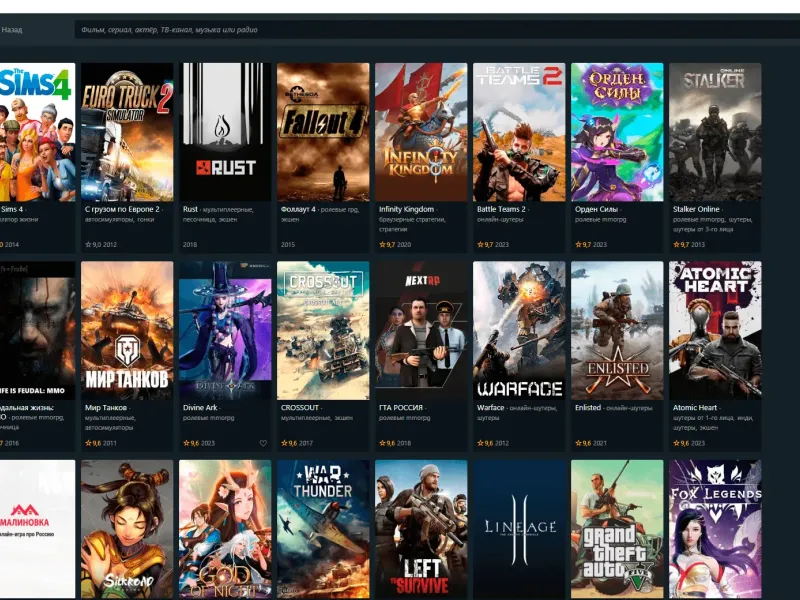Select 'браузерные стратегии' genre under Infinity Kingdom
The height and width of the screenshot is (600, 800).
coord(412,219)
